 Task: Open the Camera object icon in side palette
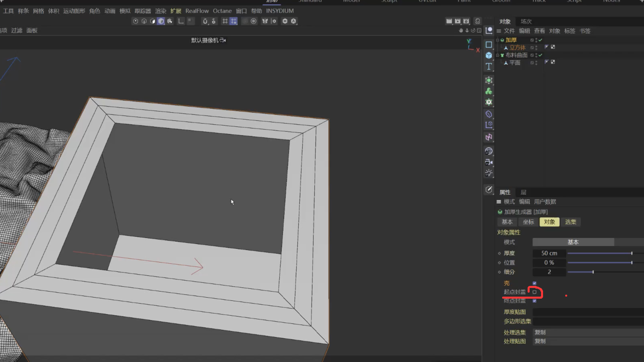pos(489,163)
